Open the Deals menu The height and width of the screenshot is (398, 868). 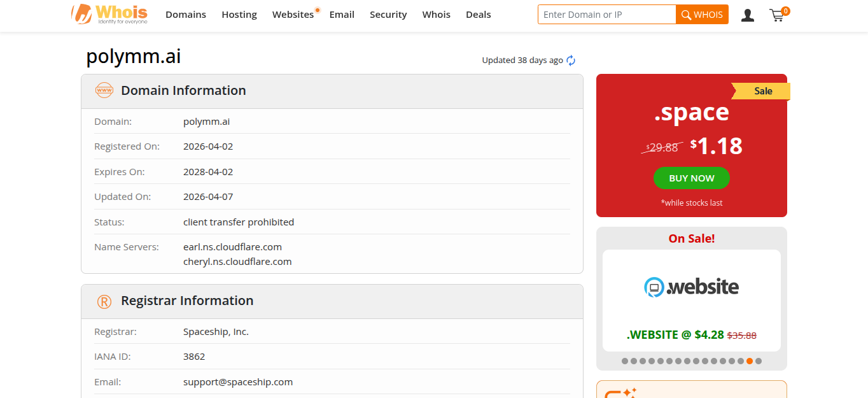pos(479,15)
